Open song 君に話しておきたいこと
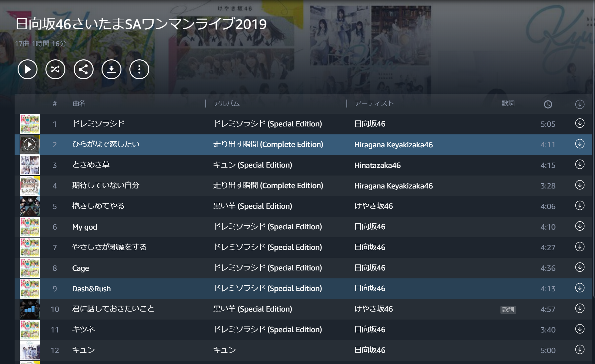The image size is (595, 364). (x=113, y=309)
